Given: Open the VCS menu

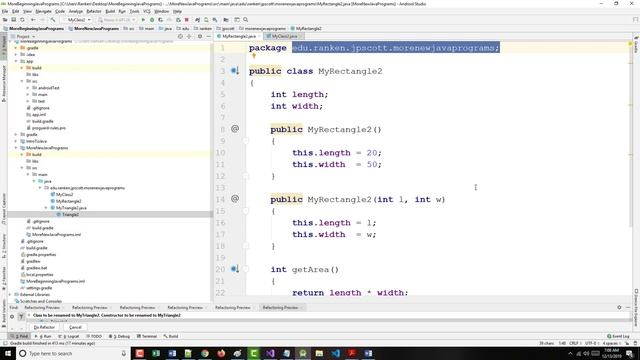Looking at the screenshot, I should 147,11.
